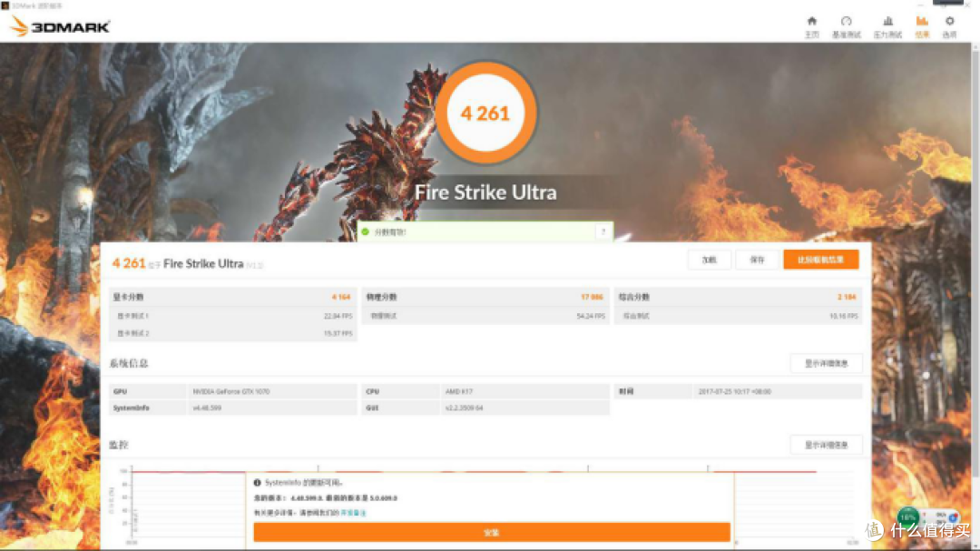Screen dimensions: 980x551
Task: Click the green valid score check icon
Action: tap(365, 232)
